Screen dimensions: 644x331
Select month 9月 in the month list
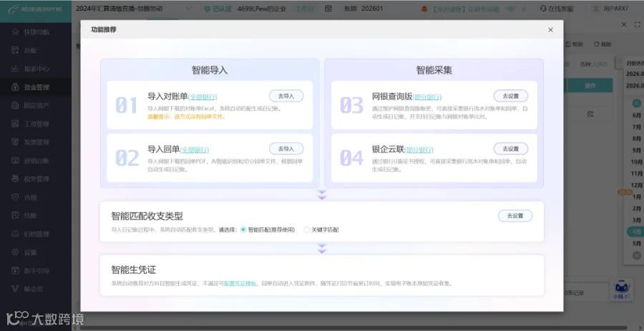(x=637, y=151)
